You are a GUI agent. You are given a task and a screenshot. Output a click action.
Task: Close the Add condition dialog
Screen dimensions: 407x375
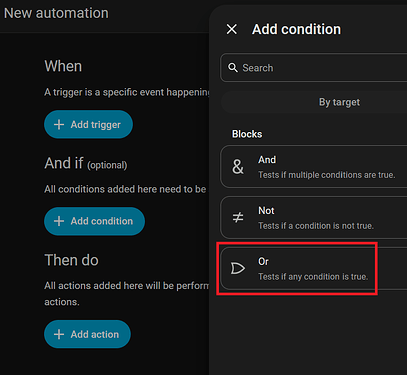pos(232,29)
